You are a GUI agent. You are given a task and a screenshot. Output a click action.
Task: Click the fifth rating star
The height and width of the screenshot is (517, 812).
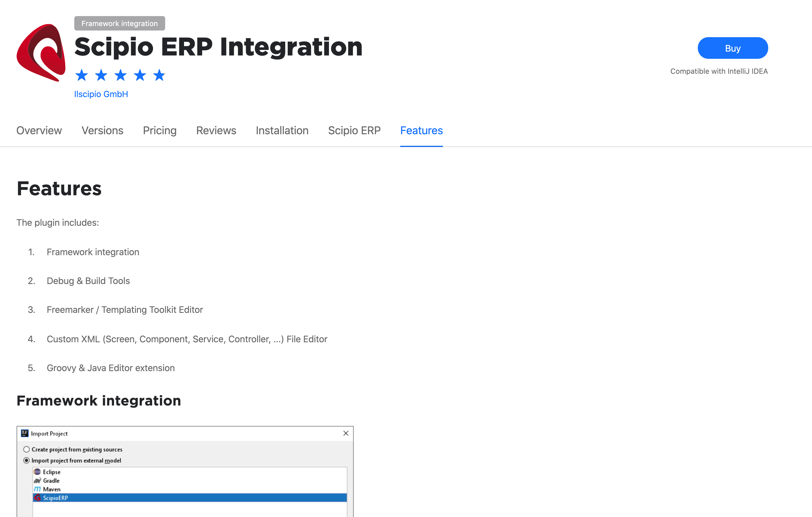[159, 75]
